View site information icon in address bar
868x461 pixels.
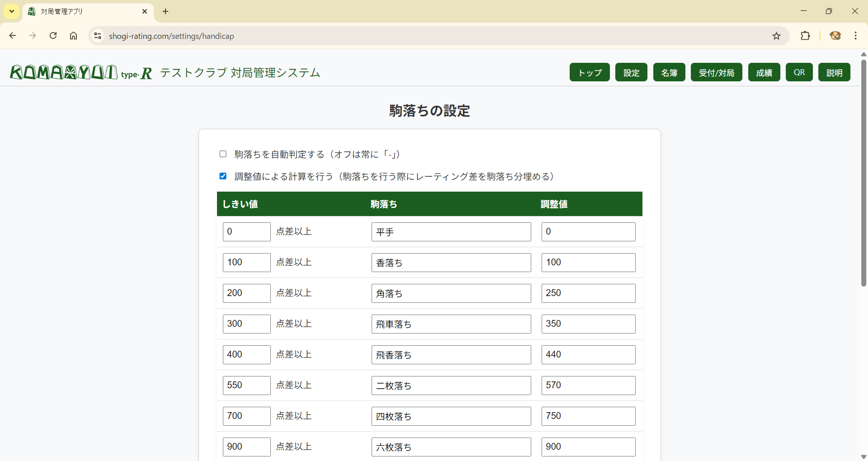pyautogui.click(x=98, y=36)
